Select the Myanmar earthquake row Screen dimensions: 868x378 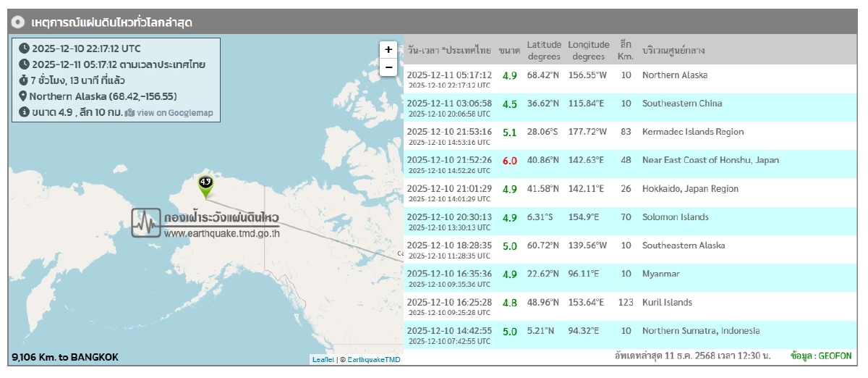[x=660, y=274]
